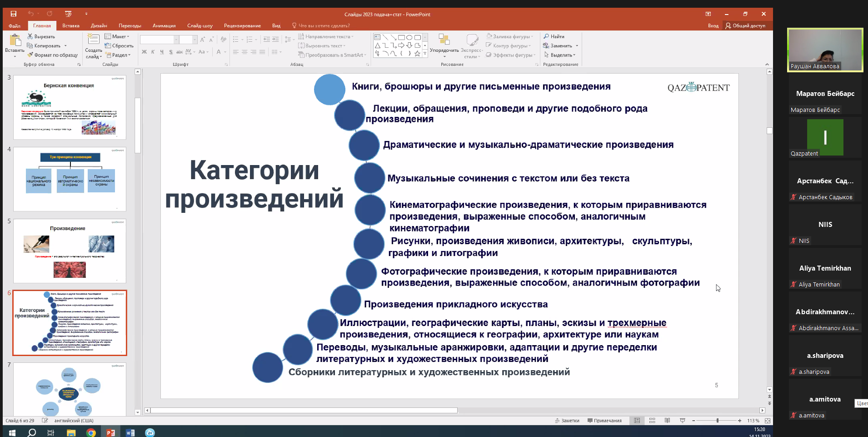Select slide 4 thumbnail in the panel
868x437 pixels.
(x=70, y=179)
